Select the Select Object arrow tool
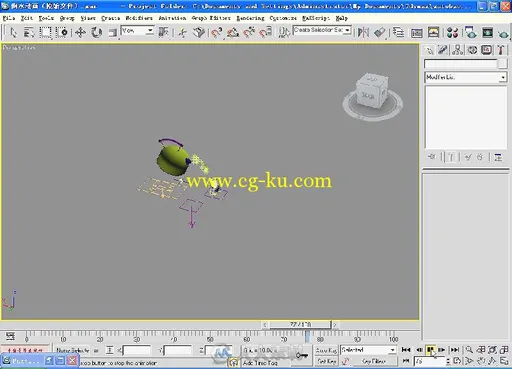 [13, 32]
